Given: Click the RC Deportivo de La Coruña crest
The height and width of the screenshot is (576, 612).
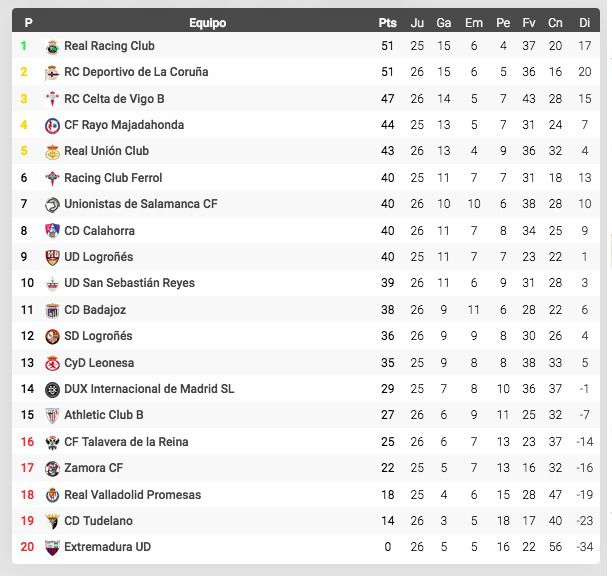Looking at the screenshot, I should (52, 73).
